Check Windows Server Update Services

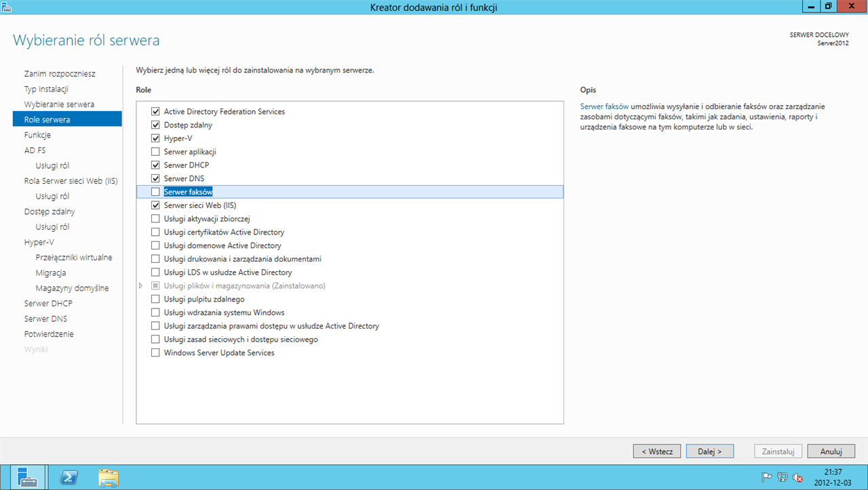155,353
